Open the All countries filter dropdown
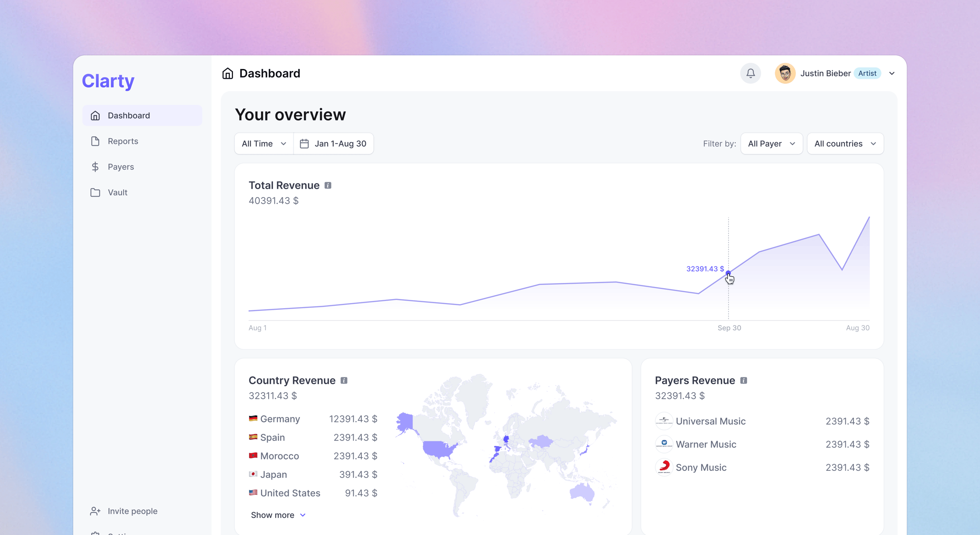 pos(845,144)
